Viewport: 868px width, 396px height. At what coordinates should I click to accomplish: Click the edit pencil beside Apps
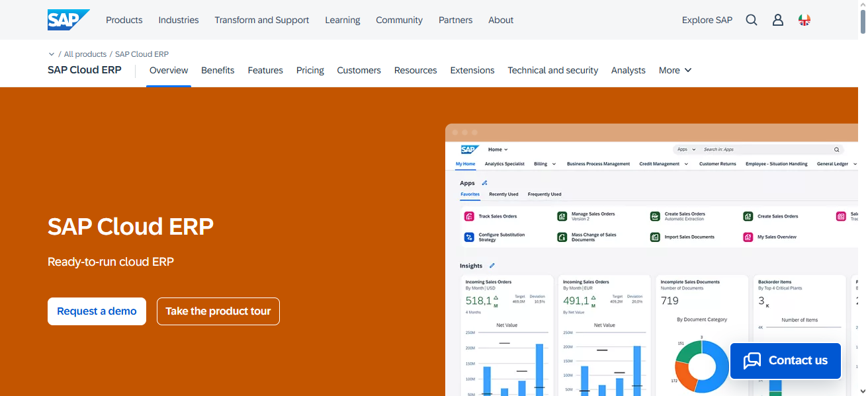484,182
